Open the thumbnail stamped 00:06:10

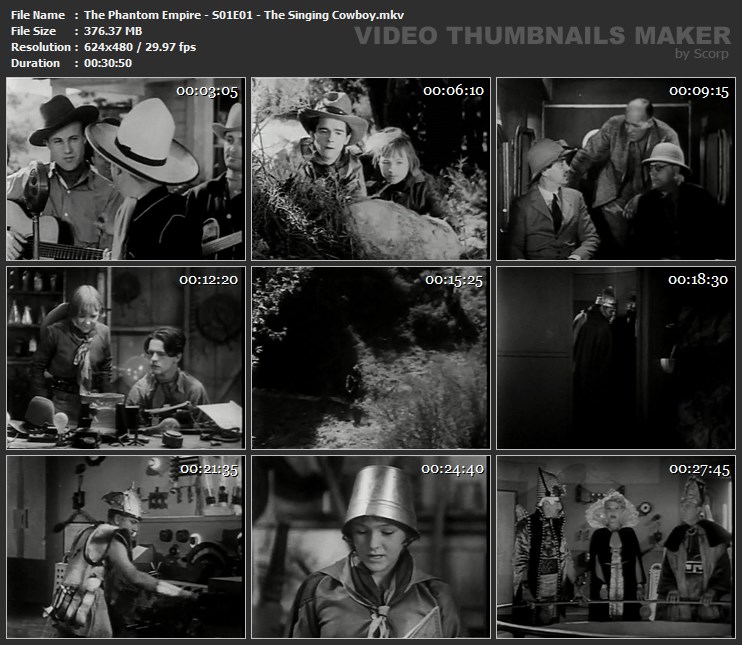371,169
